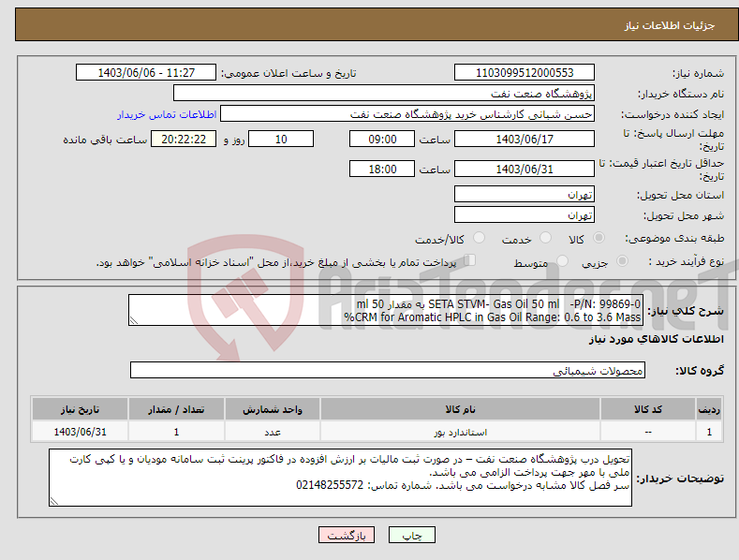739x560 pixels.
Task: Click the price validity date field in the form
Action: point(525,169)
